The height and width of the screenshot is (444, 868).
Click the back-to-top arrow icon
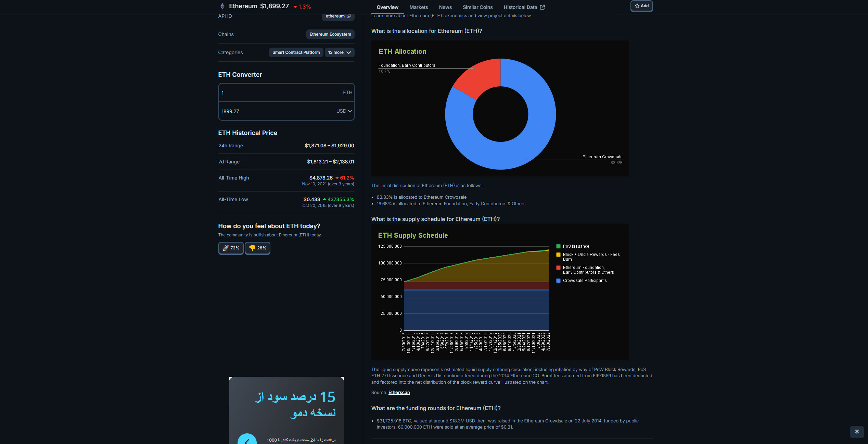tap(857, 432)
